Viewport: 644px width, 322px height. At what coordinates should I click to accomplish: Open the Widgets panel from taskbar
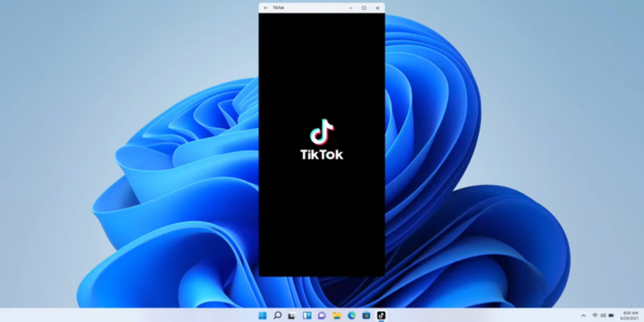307,315
